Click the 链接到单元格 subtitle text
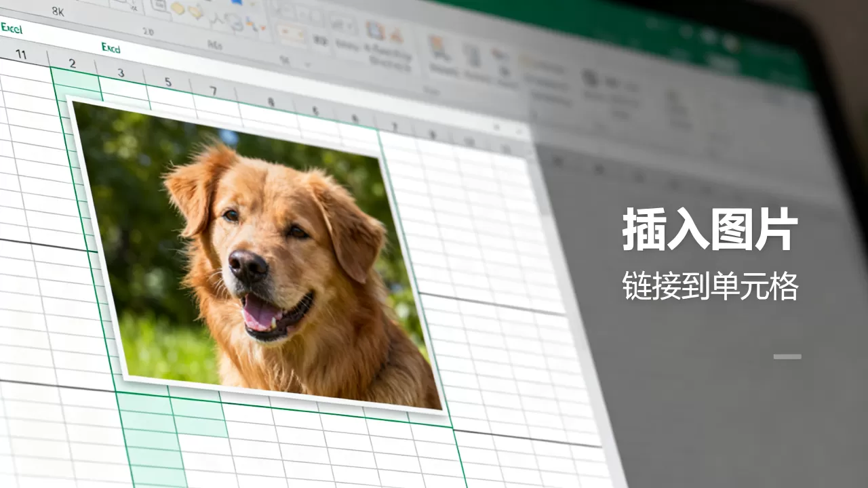 710,287
